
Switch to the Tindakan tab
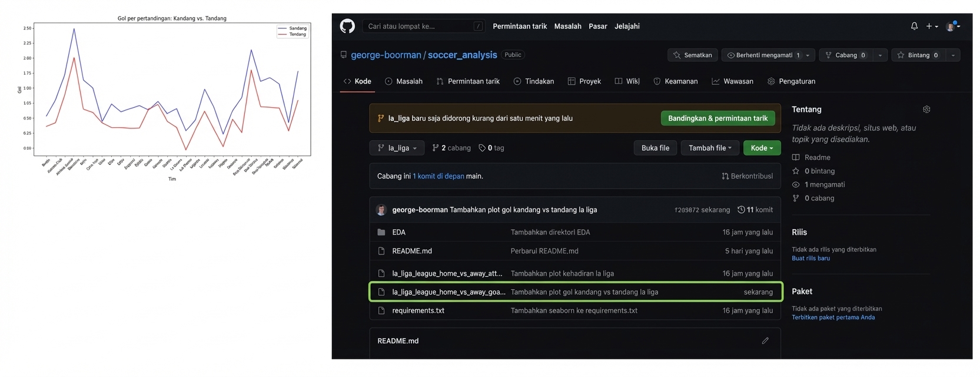[534, 81]
